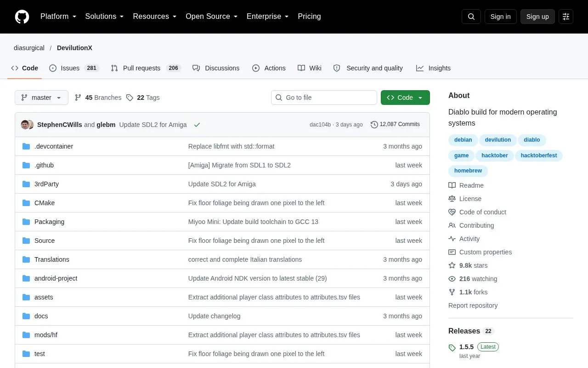Click Report repository link

click(x=473, y=305)
